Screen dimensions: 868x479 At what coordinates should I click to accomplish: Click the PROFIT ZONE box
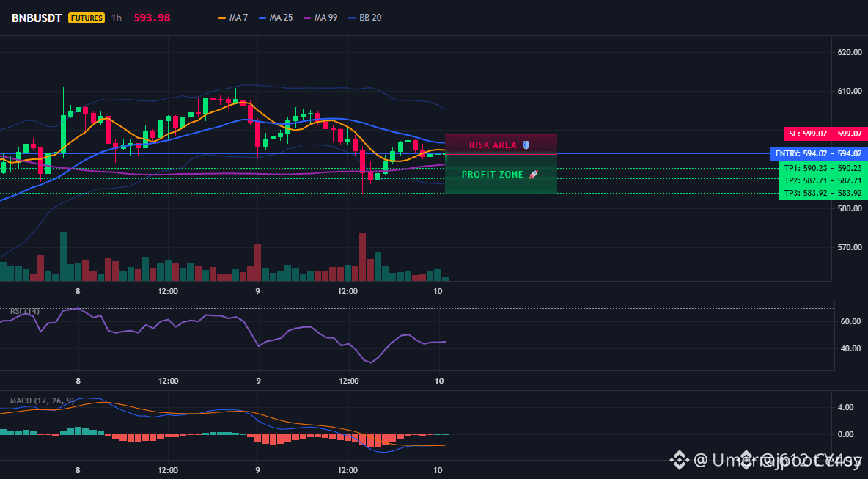coord(501,174)
